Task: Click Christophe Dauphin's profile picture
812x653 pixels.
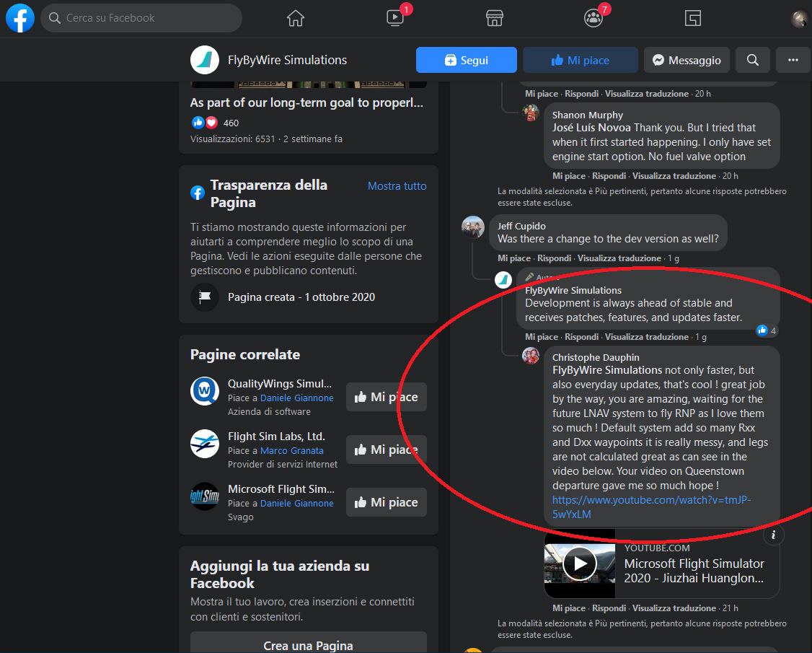Action: 531,356
